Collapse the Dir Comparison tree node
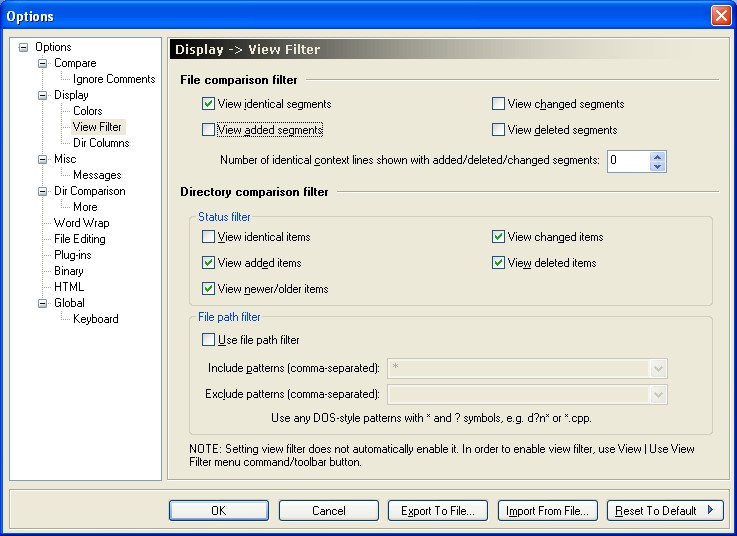Image resolution: width=737 pixels, height=536 pixels. click(43, 191)
